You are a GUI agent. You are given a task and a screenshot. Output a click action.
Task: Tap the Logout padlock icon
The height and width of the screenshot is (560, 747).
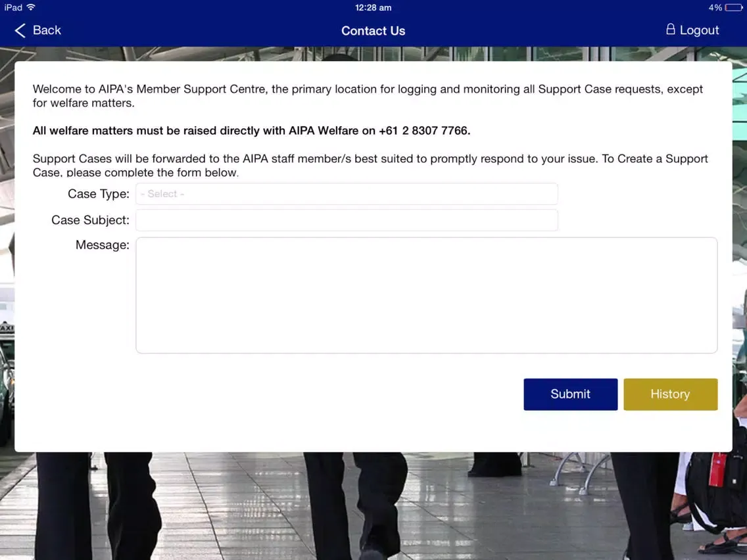tap(670, 30)
